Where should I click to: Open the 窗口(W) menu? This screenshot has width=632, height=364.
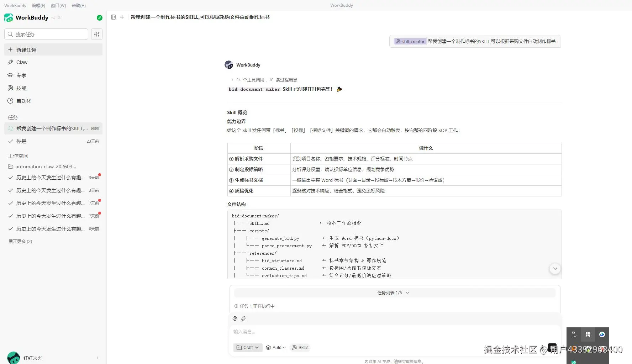tap(58, 5)
